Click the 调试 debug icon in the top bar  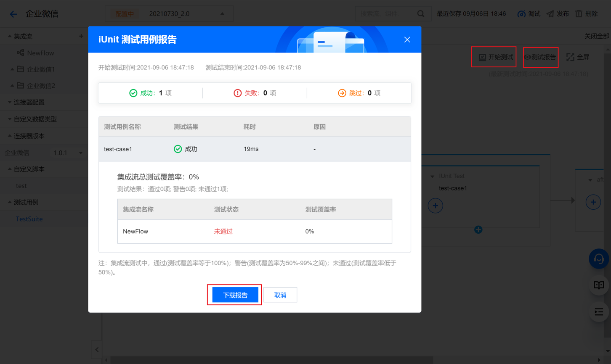(x=521, y=14)
